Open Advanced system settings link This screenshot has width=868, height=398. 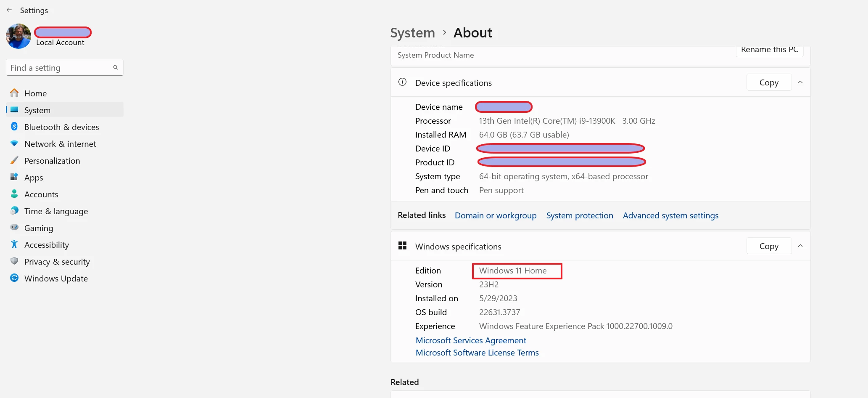(x=670, y=215)
